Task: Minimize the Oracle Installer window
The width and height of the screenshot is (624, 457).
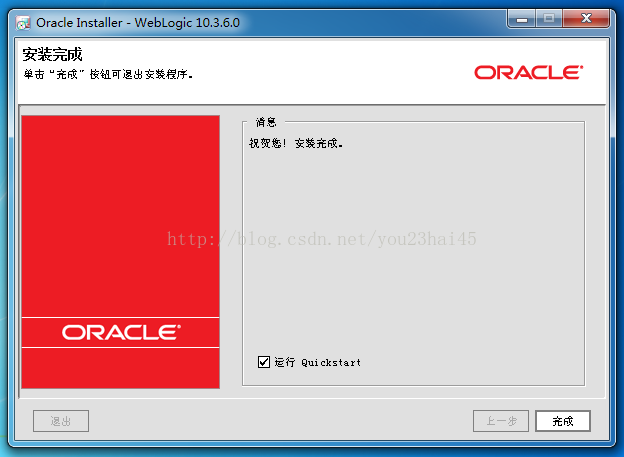Action: (x=522, y=18)
